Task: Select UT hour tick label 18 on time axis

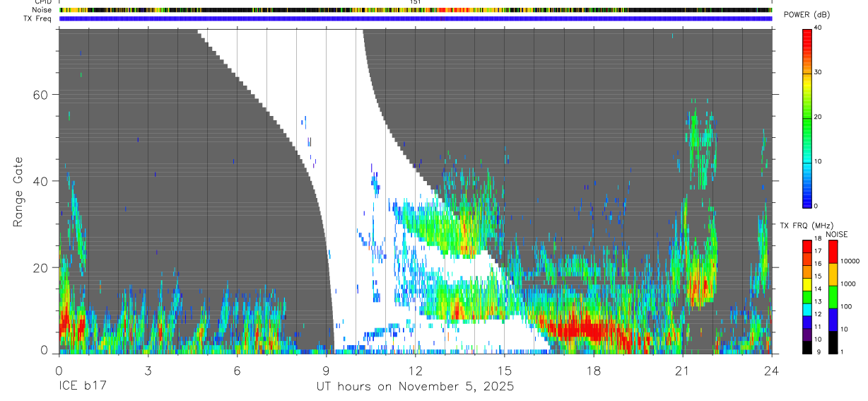Action: [594, 371]
